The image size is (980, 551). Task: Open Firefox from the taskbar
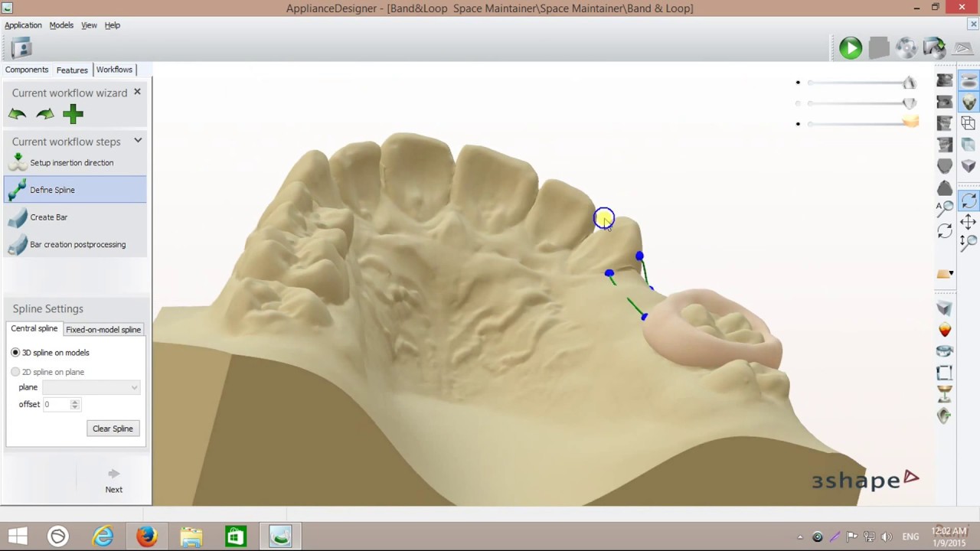coord(147,536)
